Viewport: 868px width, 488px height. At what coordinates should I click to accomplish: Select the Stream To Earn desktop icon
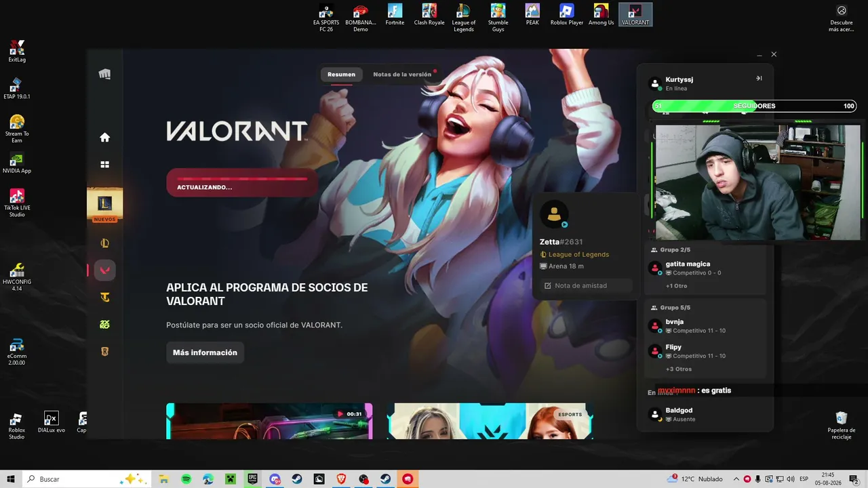(17, 129)
